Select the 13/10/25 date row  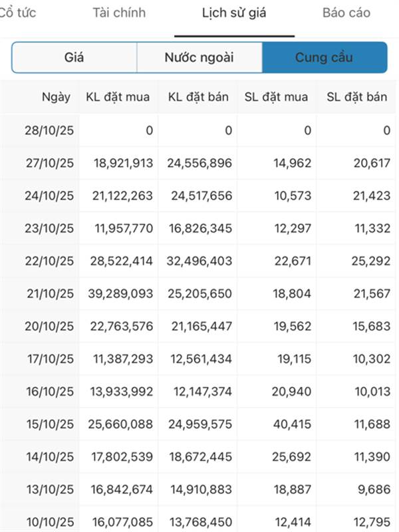pyautogui.click(x=50, y=489)
